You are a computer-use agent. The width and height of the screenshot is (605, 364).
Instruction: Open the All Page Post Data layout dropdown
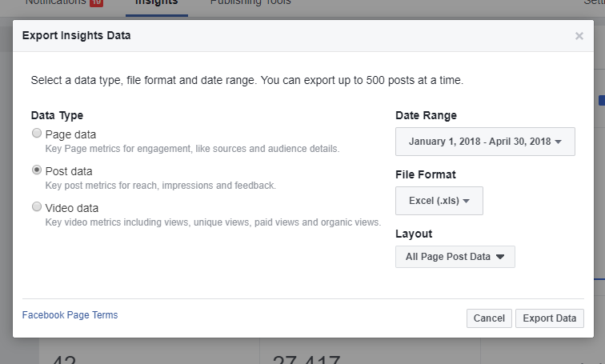455,257
